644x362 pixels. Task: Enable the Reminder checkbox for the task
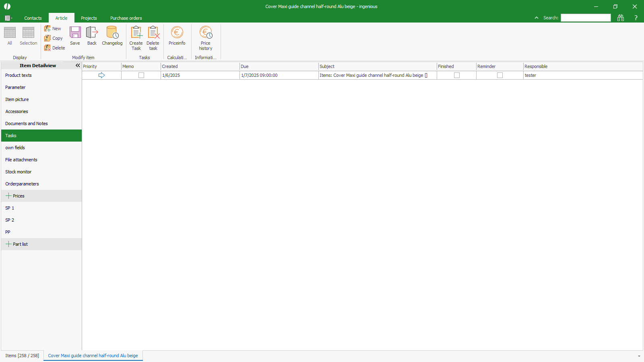[500, 75]
